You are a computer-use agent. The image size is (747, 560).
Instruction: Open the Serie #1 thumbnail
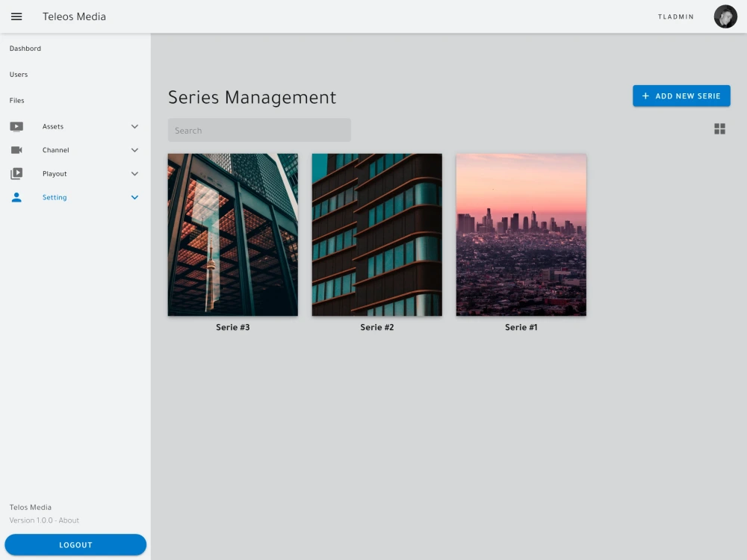point(521,234)
